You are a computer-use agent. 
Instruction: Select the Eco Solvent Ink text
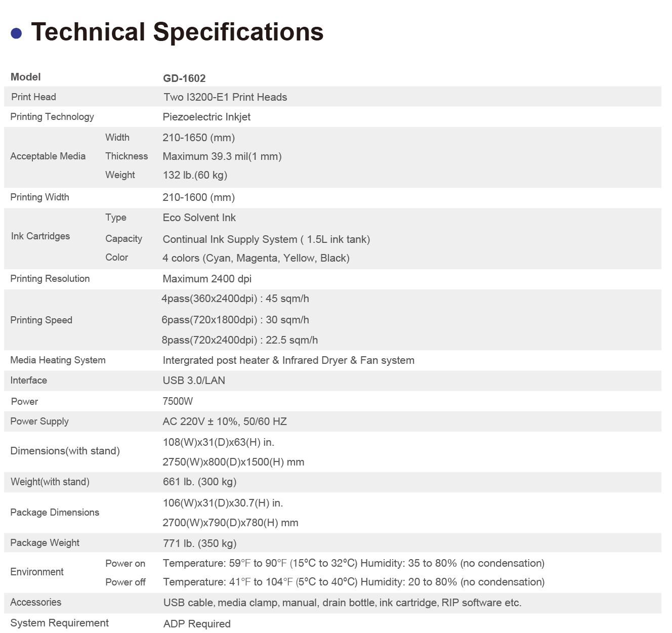point(199,218)
